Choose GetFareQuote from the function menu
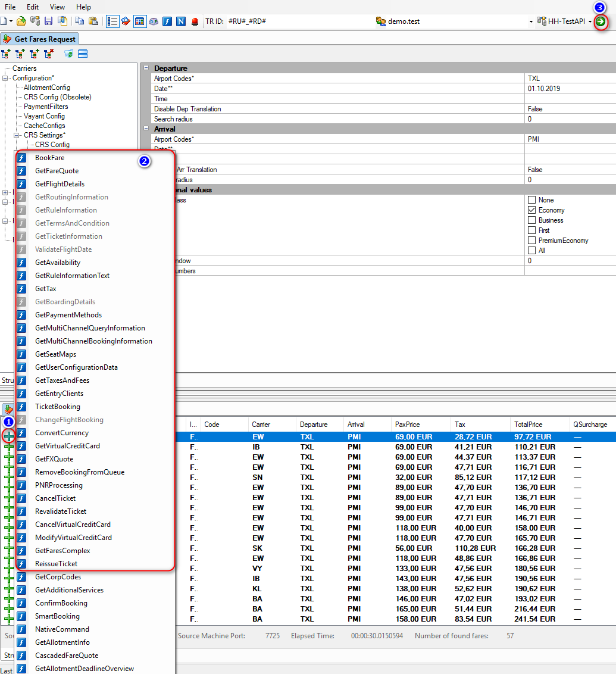Viewport: 616px width, 674px height. coord(57,171)
